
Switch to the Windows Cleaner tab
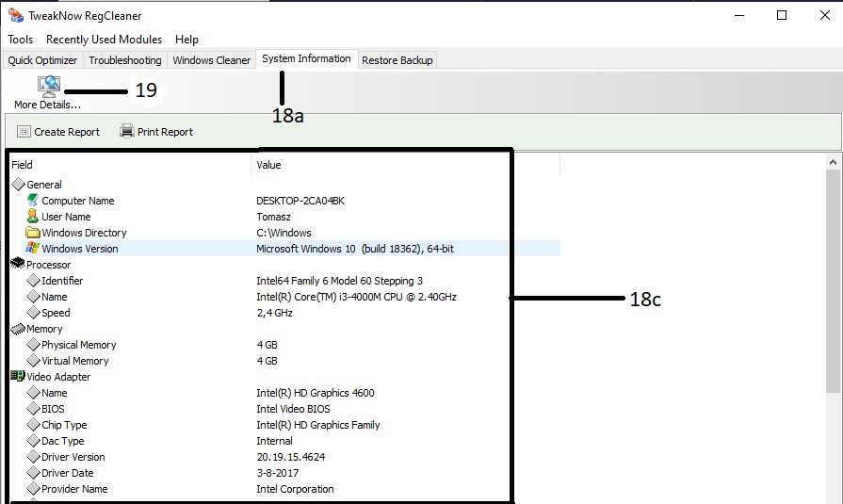pyautogui.click(x=211, y=60)
